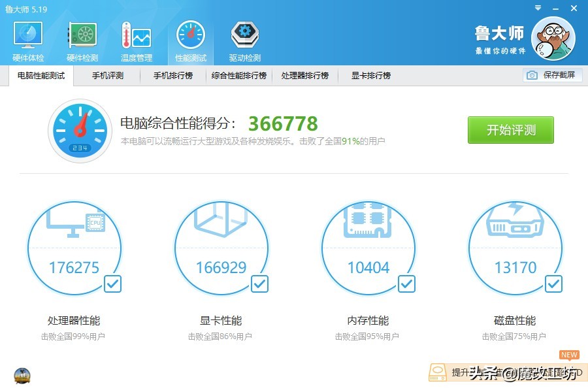Click the memory stick performance icon
The width and height of the screenshot is (588, 392).
(x=368, y=222)
